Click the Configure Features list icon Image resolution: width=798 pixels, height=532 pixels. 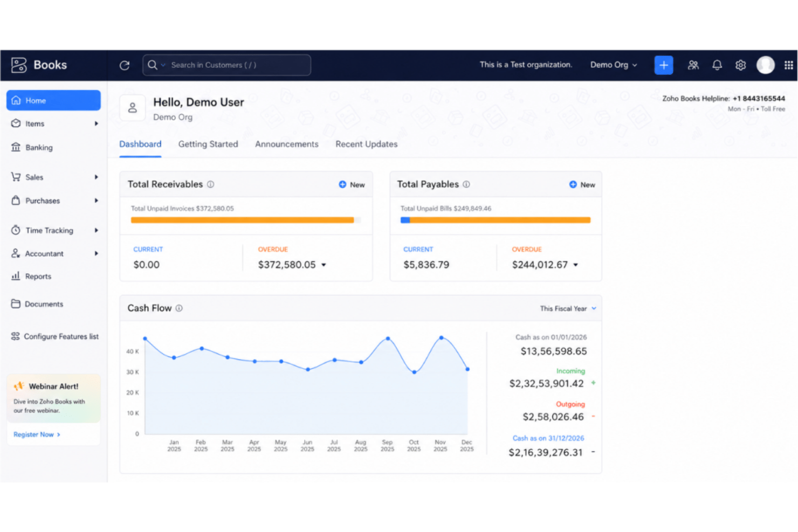coord(16,336)
